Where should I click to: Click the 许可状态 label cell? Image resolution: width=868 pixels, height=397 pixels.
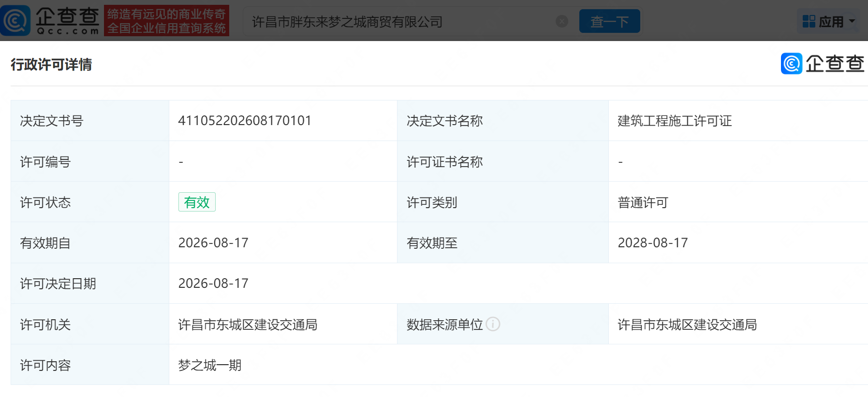coord(90,202)
